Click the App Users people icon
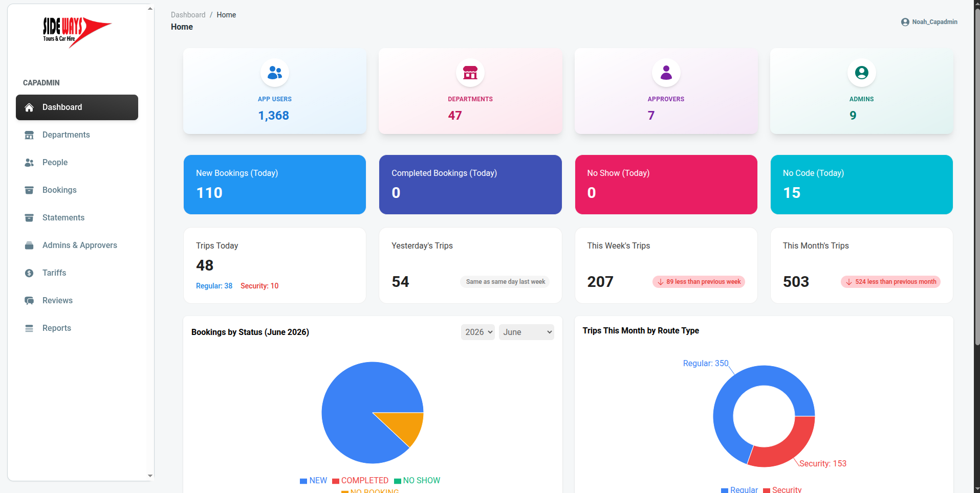Screen dimensions: 980x493 pos(275,73)
